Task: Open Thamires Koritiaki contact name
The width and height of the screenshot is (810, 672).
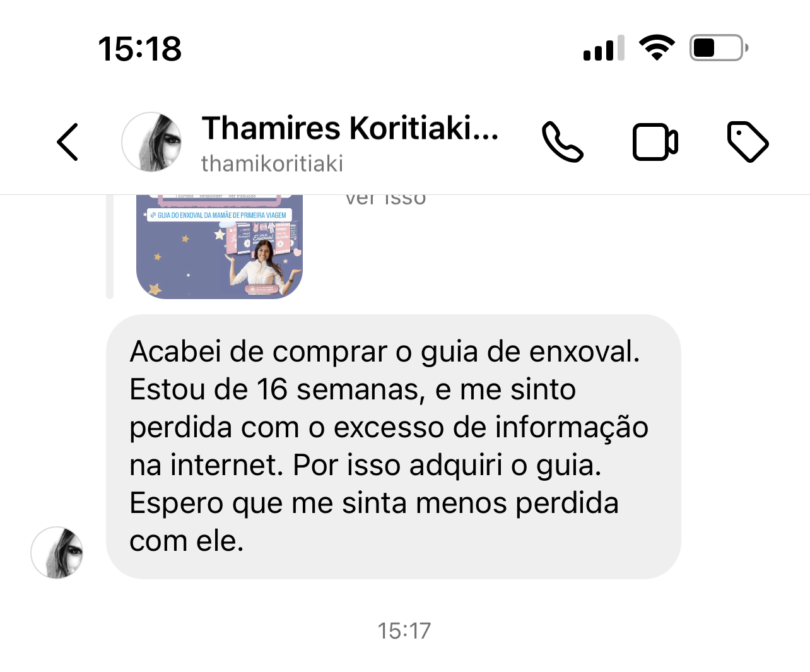Action: coord(350,128)
